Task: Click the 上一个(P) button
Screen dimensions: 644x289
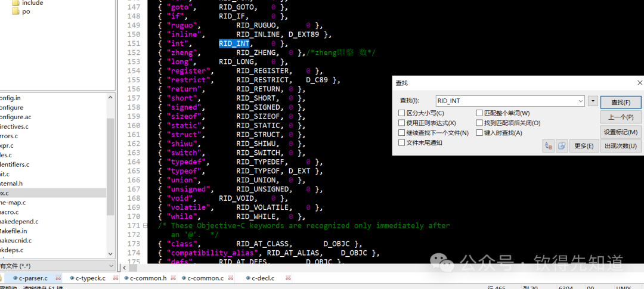Action: coord(621,117)
